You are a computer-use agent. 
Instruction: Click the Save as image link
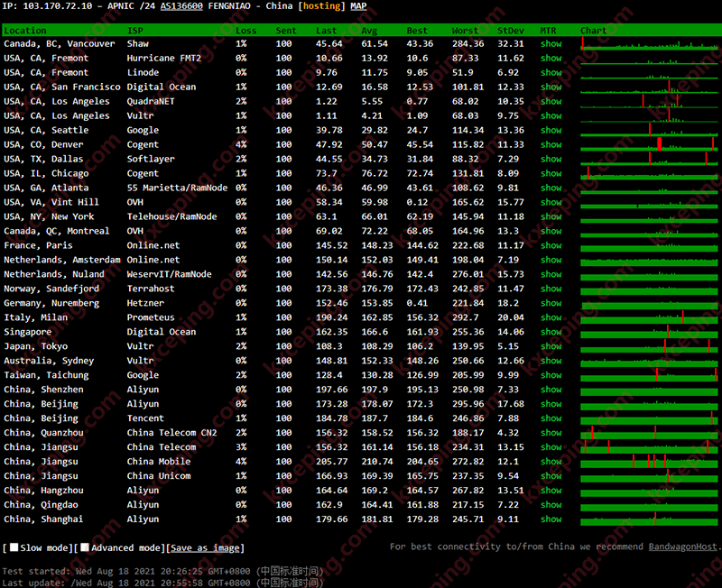tap(205, 547)
